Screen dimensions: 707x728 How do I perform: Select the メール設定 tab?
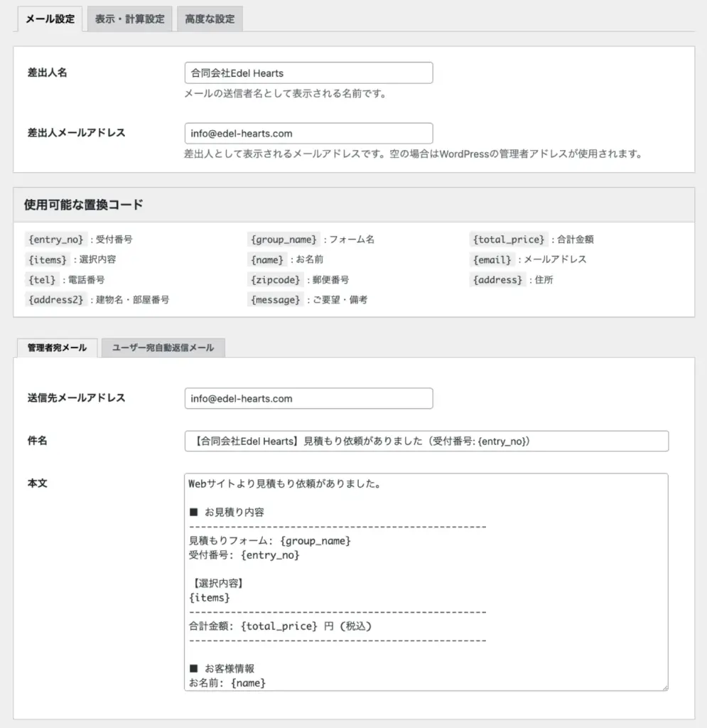[50, 19]
